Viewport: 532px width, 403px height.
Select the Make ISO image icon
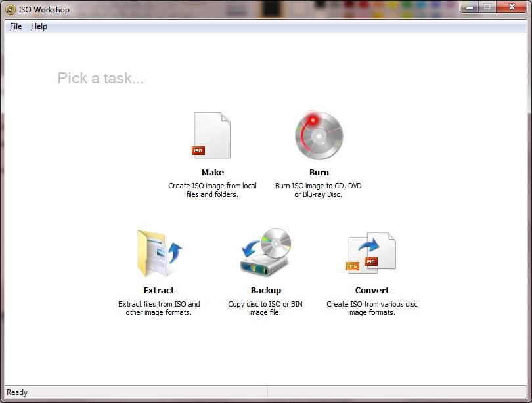211,134
